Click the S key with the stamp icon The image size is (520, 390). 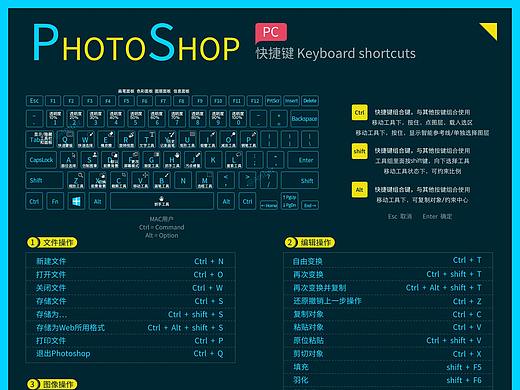tap(89, 160)
